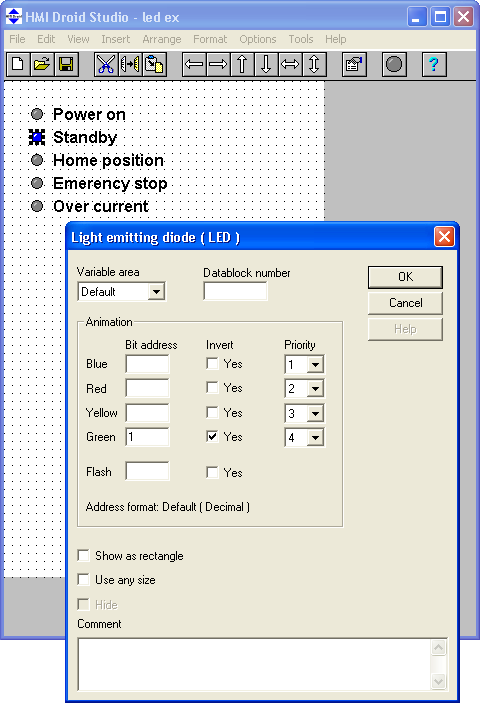Click the question mark help icon
The image size is (480, 704).
point(434,64)
